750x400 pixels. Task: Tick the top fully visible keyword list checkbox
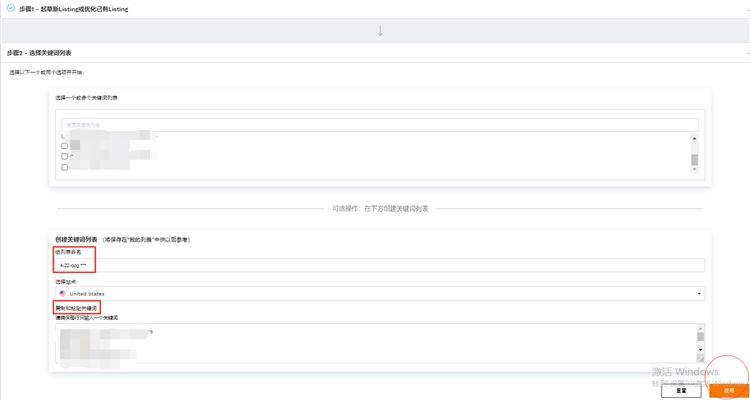65,146
